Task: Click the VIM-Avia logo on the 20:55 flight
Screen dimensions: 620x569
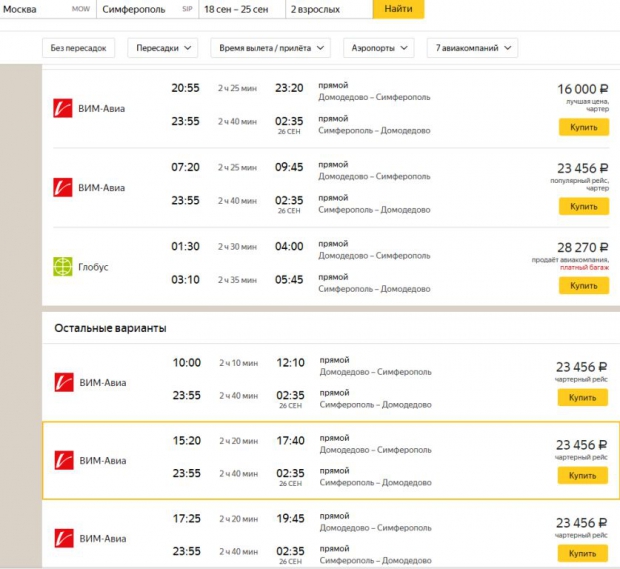Action: (63, 109)
